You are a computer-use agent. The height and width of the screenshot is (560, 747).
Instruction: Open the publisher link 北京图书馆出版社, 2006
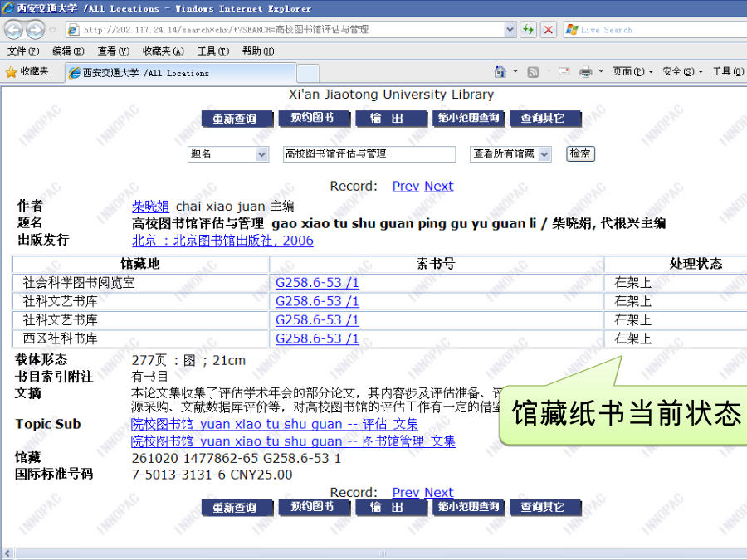pyautogui.click(x=222, y=241)
